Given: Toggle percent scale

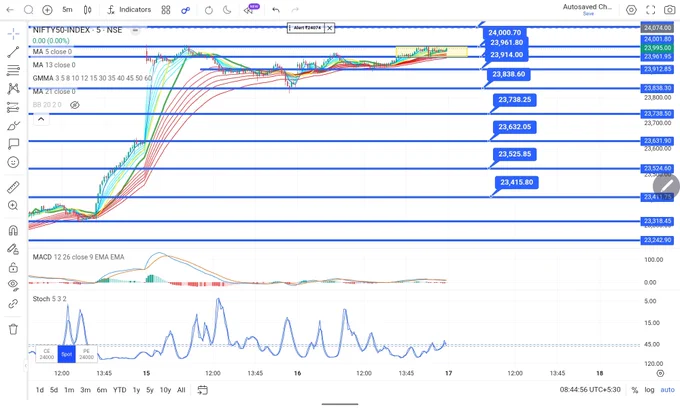Looking at the screenshot, I should 634,390.
